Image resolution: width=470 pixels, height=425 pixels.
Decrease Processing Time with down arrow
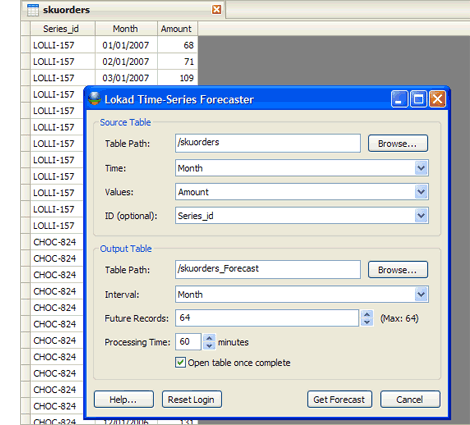[x=209, y=346]
